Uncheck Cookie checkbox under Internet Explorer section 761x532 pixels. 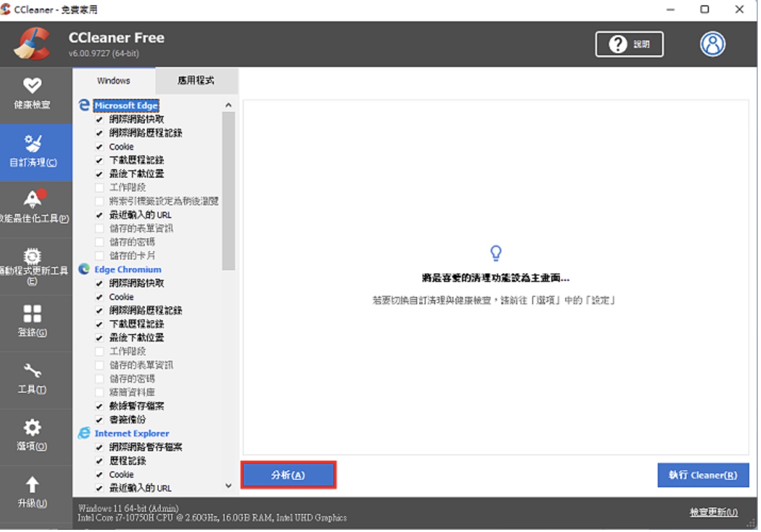tap(99, 475)
